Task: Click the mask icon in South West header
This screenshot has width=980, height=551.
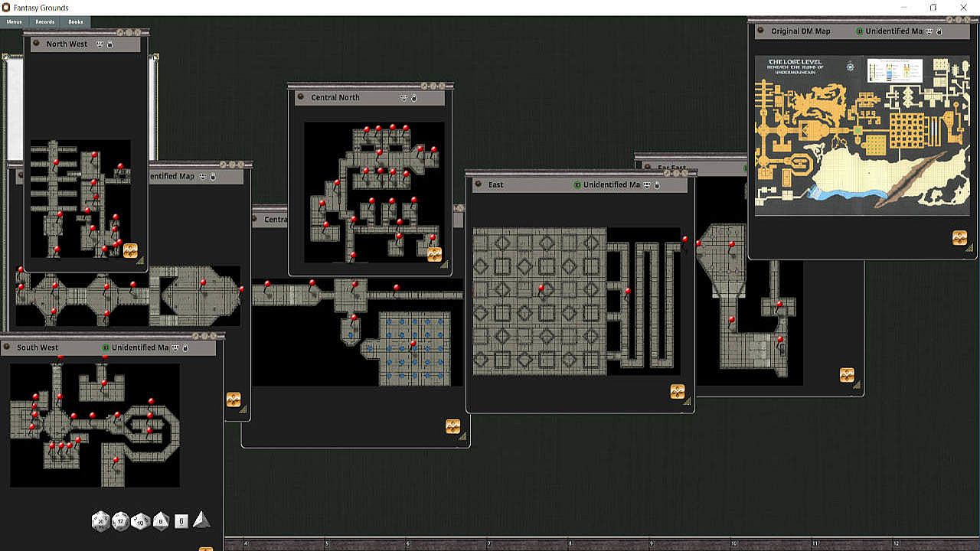Action: pos(175,348)
